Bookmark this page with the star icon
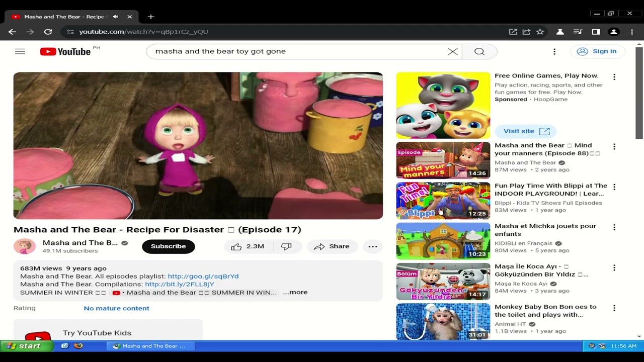Viewport: 644px width, 362px height. (540, 32)
